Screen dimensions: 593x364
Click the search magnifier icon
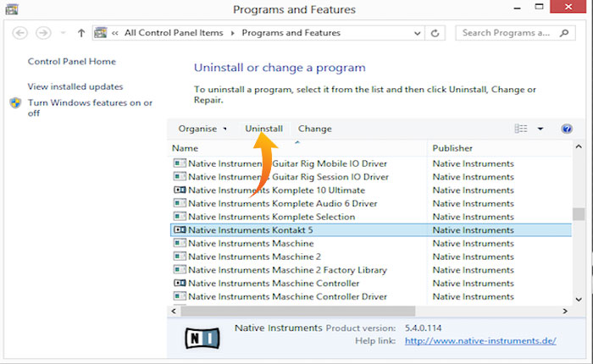click(568, 34)
